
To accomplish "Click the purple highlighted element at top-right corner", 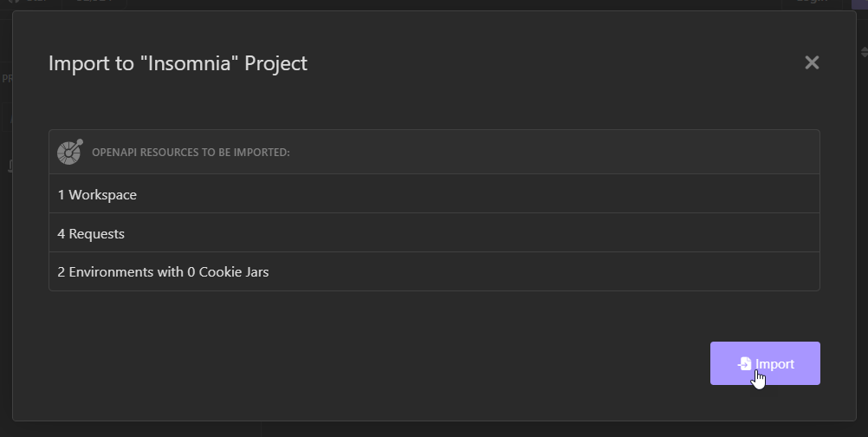I will pos(859,3).
